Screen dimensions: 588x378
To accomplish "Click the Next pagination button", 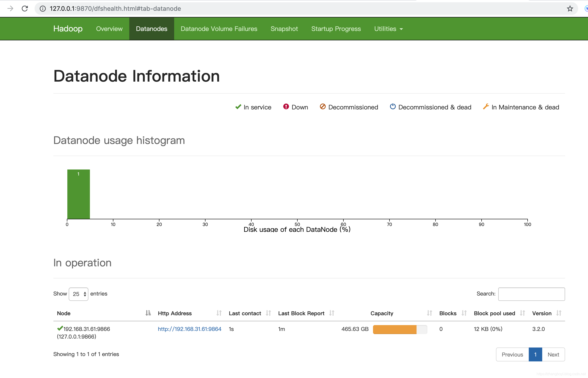I will (553, 354).
